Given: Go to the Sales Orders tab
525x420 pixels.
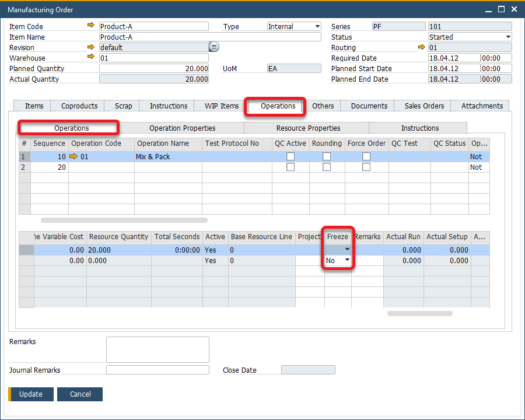Looking at the screenshot, I should point(424,106).
